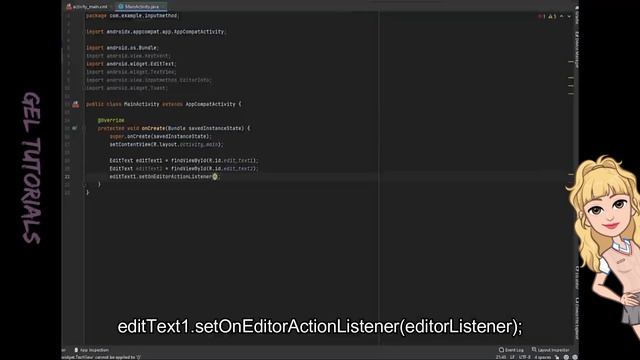Open the Gradle side tool window
640x360 pixels.
click(577, 15)
